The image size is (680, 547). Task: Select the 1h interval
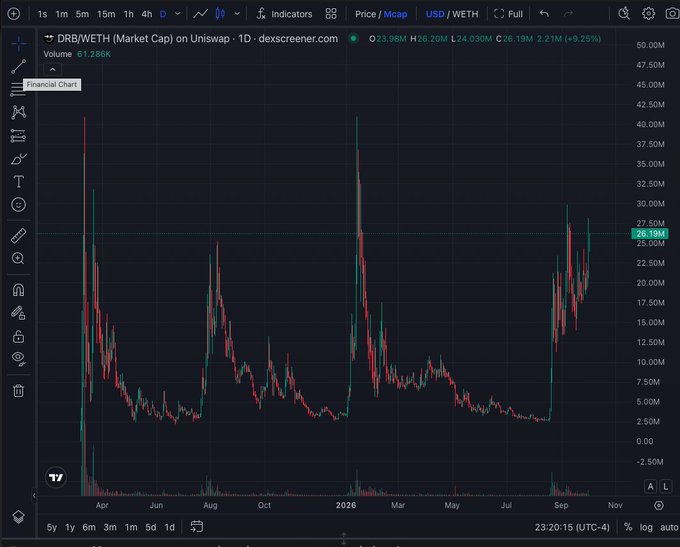[129, 14]
